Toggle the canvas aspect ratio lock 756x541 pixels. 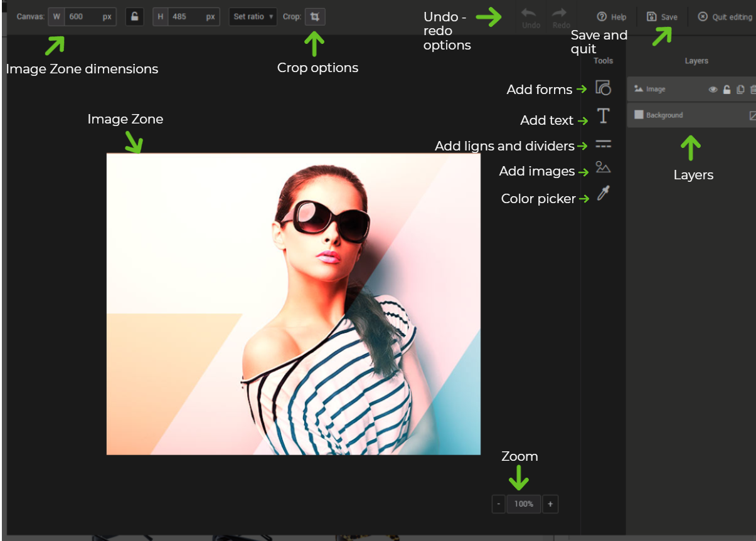[134, 16]
